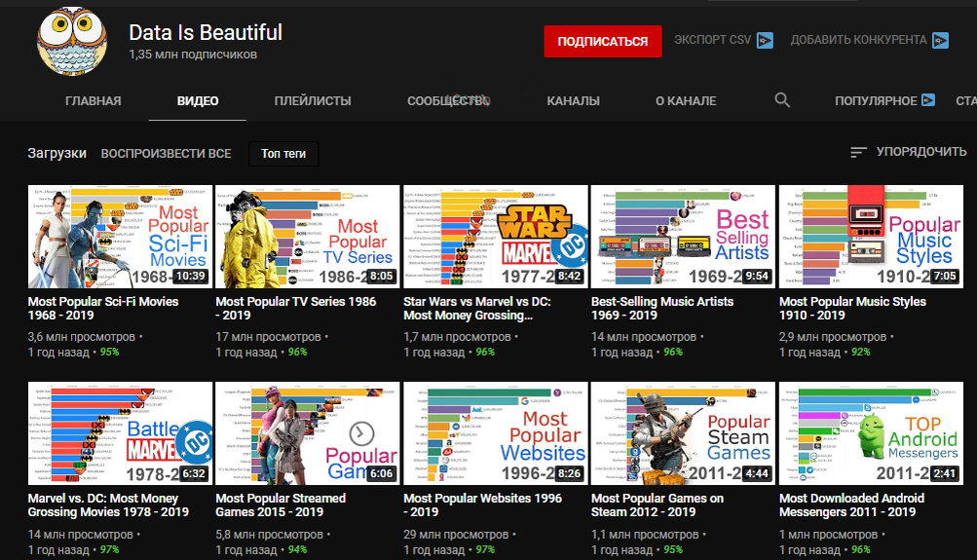Click the Data Is Beautiful owl avatar
977x560 pixels.
pos(72,41)
